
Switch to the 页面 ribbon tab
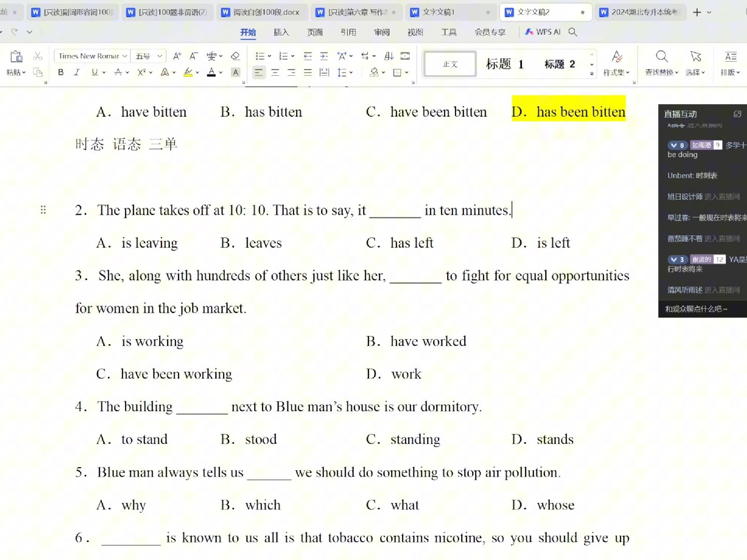tap(315, 32)
